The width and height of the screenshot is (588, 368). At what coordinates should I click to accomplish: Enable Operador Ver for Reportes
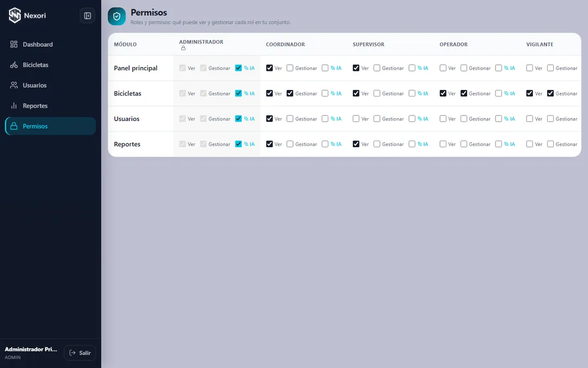pos(443,144)
